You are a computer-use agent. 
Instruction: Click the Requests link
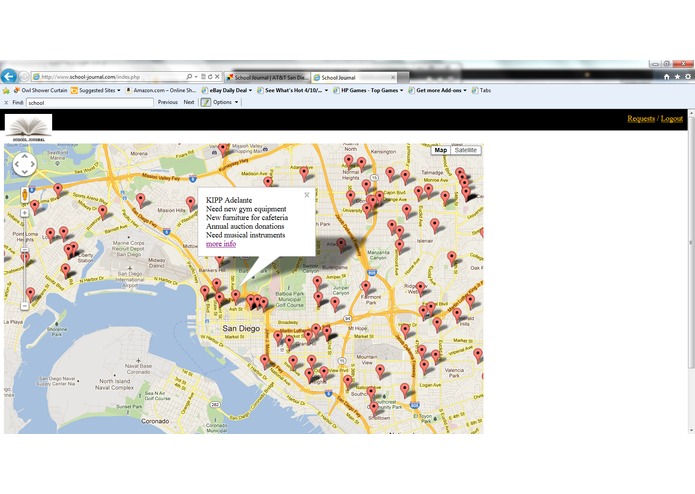(641, 119)
